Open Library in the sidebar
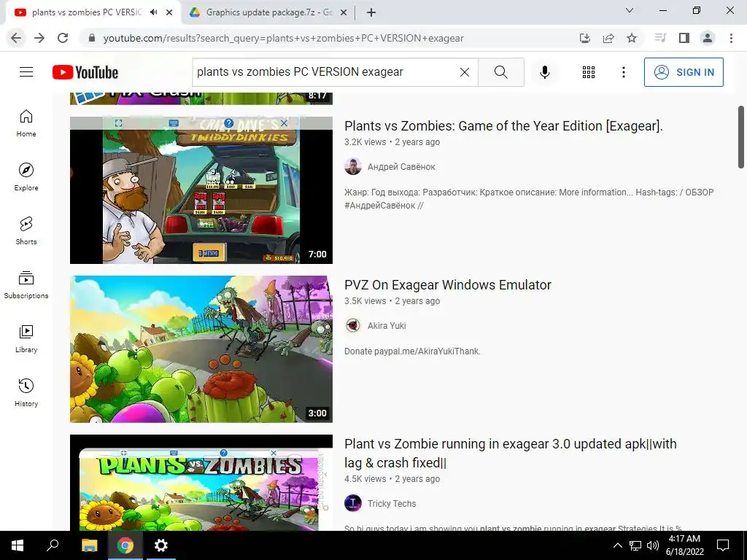747x560 pixels. [26, 338]
